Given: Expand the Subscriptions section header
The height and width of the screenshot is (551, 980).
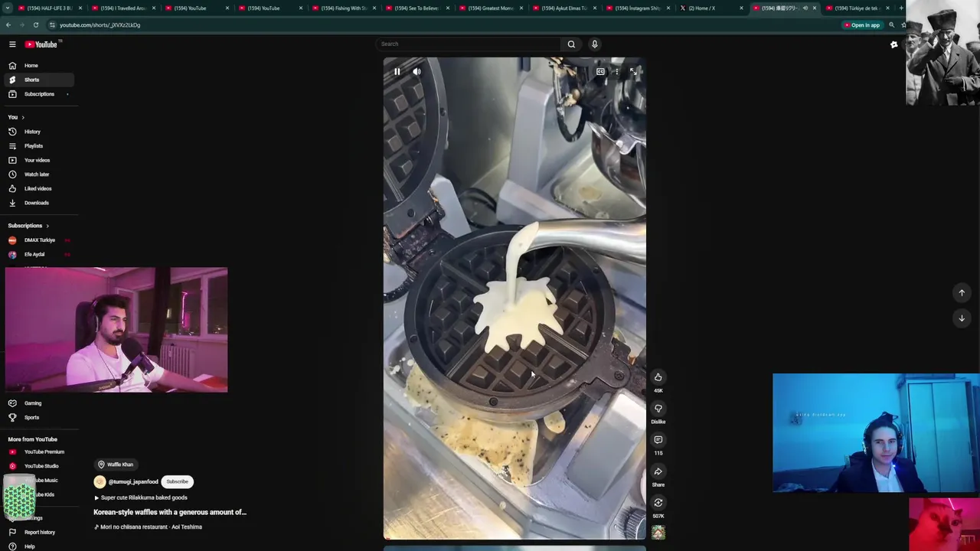Looking at the screenshot, I should click(x=28, y=226).
